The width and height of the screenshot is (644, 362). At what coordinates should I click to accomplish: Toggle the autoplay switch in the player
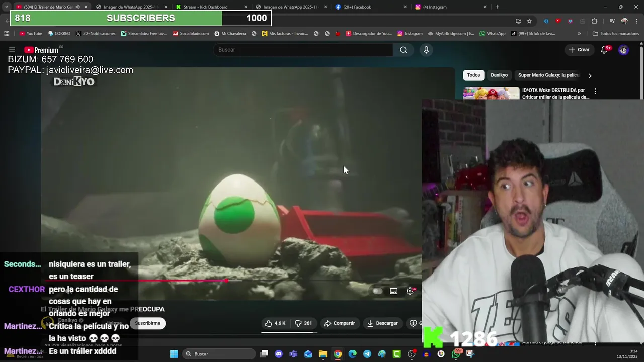click(x=376, y=291)
